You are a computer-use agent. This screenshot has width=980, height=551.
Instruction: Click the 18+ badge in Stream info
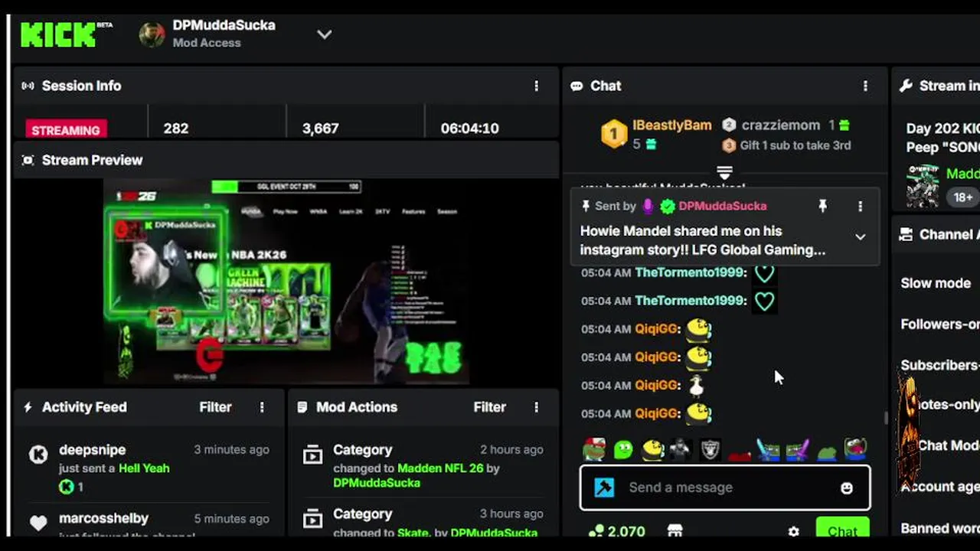click(962, 197)
